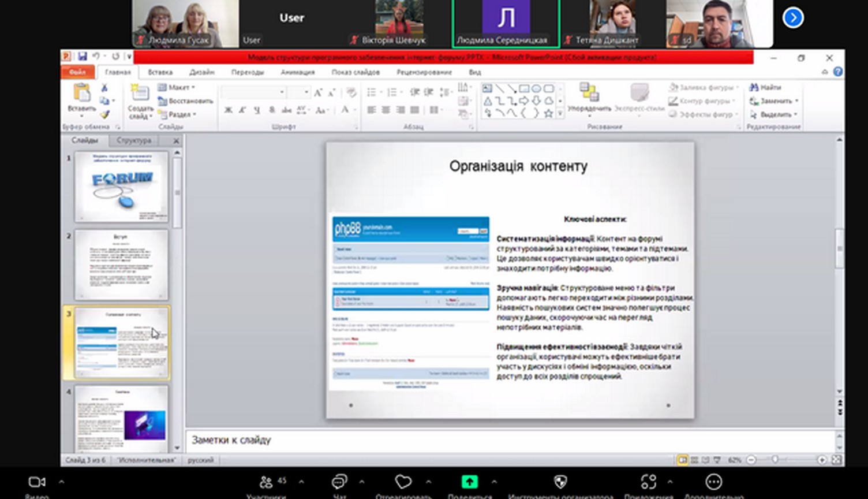Open the Zoom Chat icon
Viewport: 868px width, 499px height.
[x=339, y=482]
